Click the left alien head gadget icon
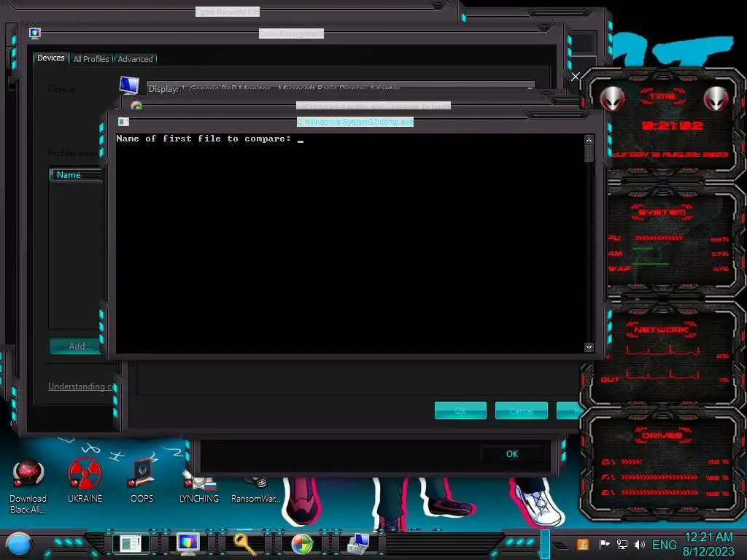The width and height of the screenshot is (747, 560). (x=612, y=99)
